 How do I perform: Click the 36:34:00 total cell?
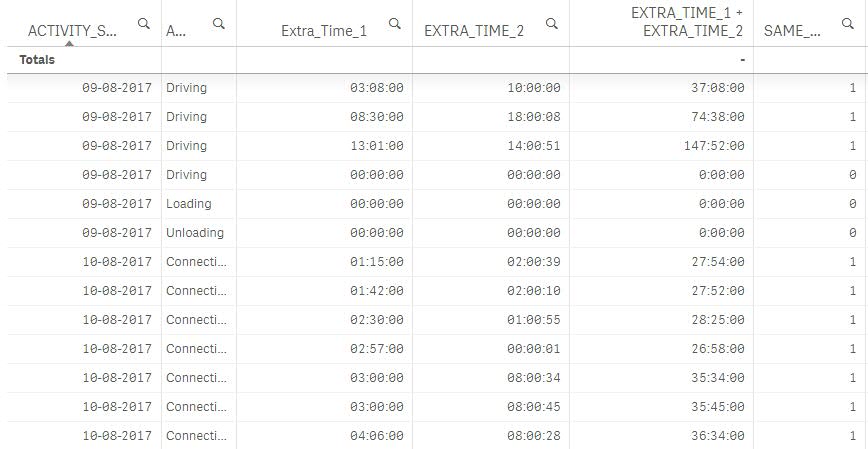[x=718, y=436]
